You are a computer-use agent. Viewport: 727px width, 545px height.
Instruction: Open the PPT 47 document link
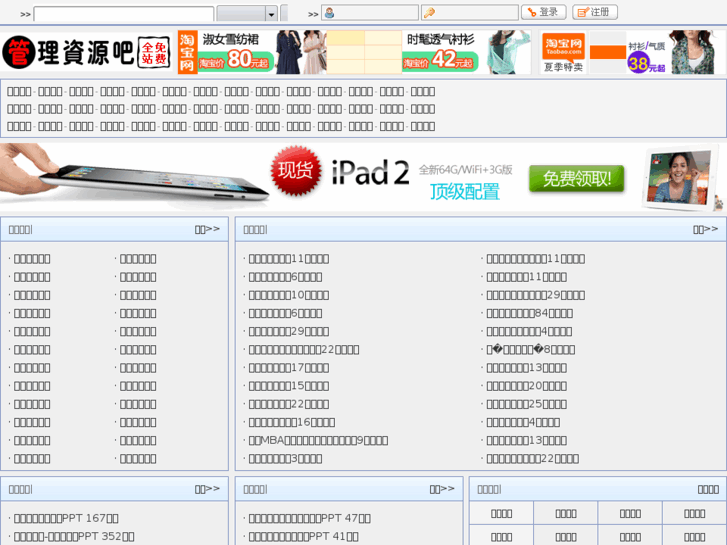click(x=309, y=518)
